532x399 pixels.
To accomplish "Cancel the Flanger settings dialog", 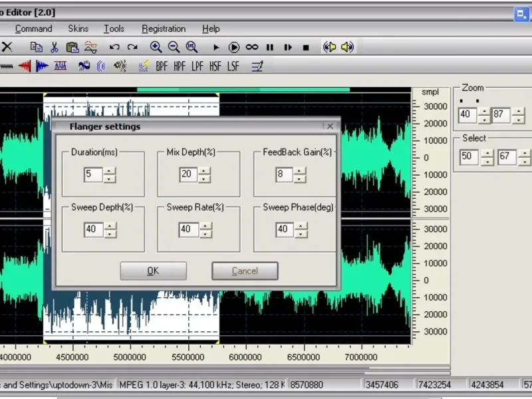I will coord(245,271).
